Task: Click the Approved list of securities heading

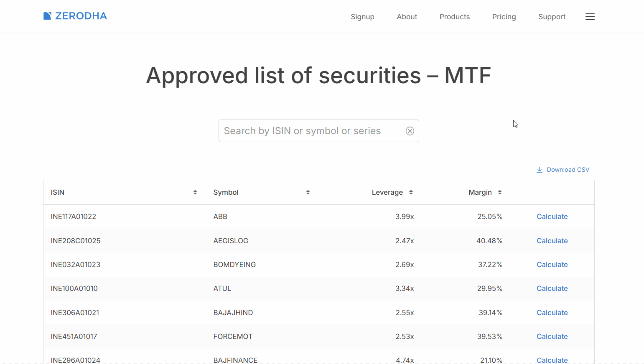Action: point(318,76)
